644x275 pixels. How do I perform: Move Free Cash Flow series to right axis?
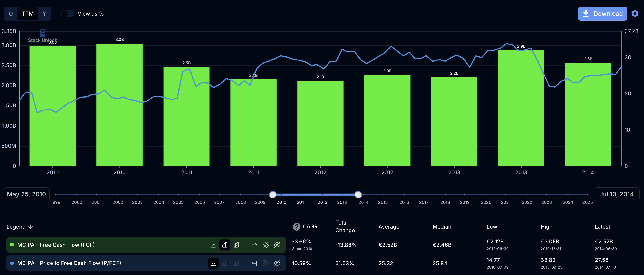point(254,245)
